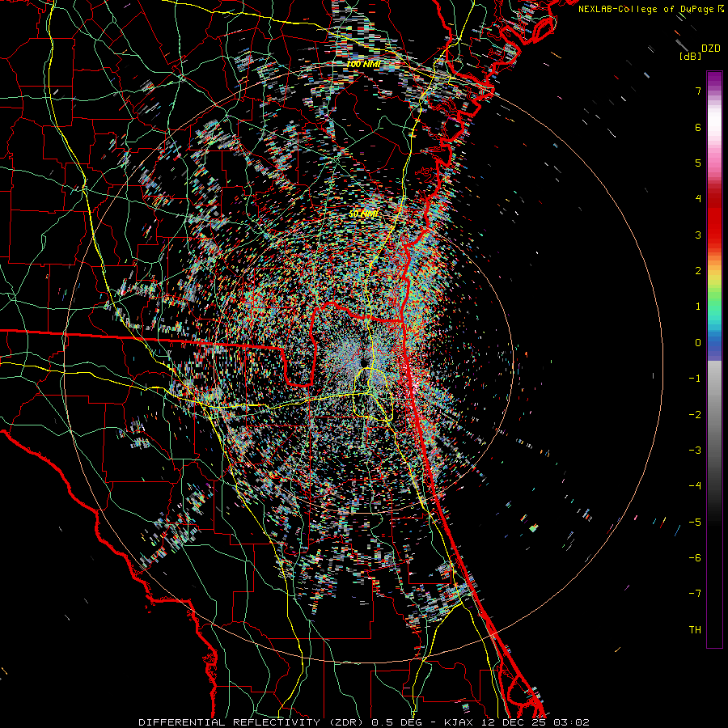Click the -1 value on color scale
Viewport: 728px width, 728px height.
point(695,379)
